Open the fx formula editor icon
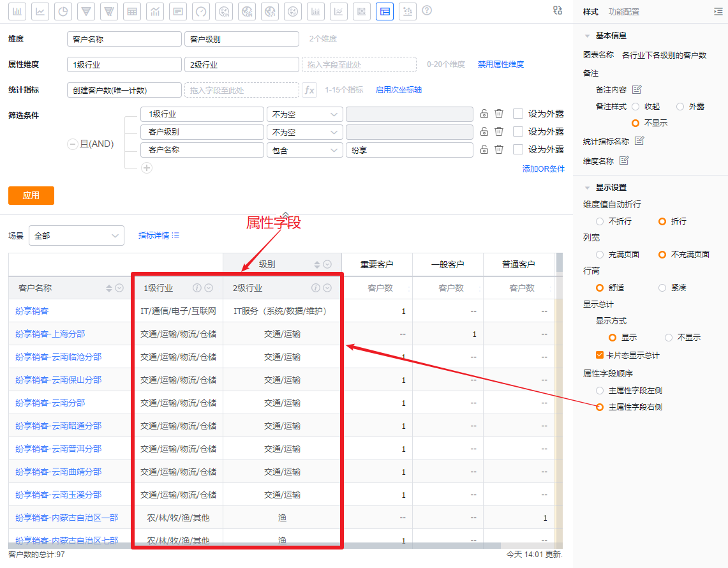 [309, 89]
